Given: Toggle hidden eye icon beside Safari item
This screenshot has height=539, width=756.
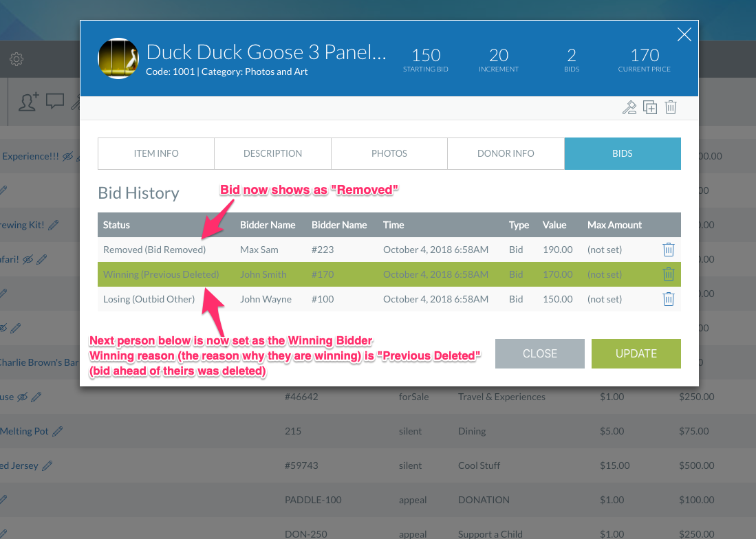Looking at the screenshot, I should pos(28,260).
